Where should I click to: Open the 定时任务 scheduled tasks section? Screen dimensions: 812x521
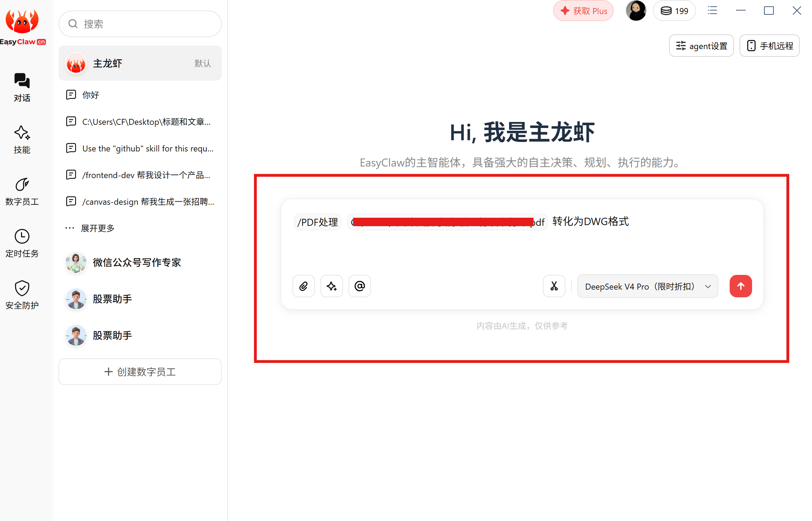pos(22,243)
